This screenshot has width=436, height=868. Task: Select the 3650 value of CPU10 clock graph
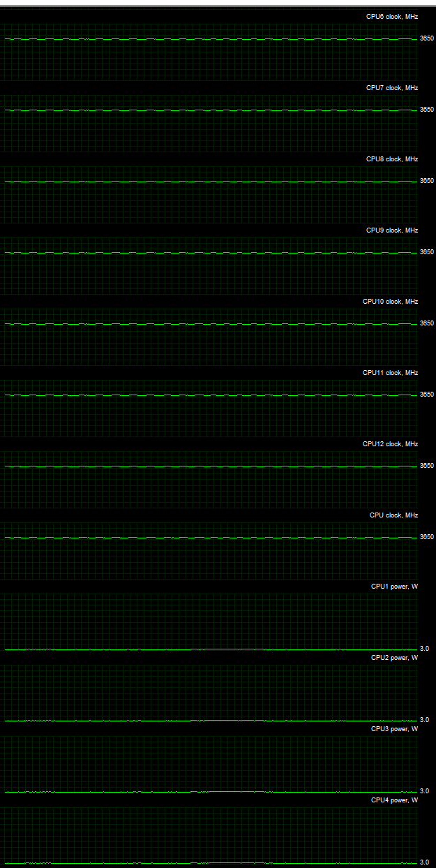[x=427, y=323]
